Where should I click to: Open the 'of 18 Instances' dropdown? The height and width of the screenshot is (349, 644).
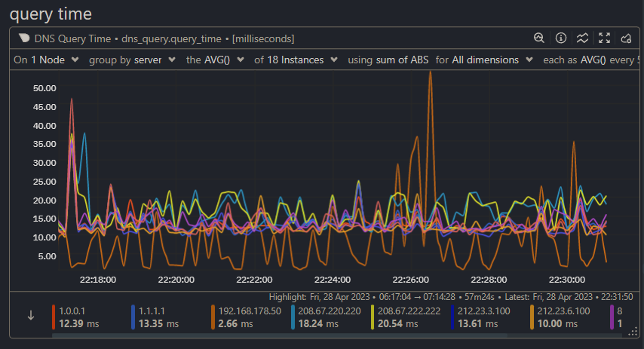296,60
